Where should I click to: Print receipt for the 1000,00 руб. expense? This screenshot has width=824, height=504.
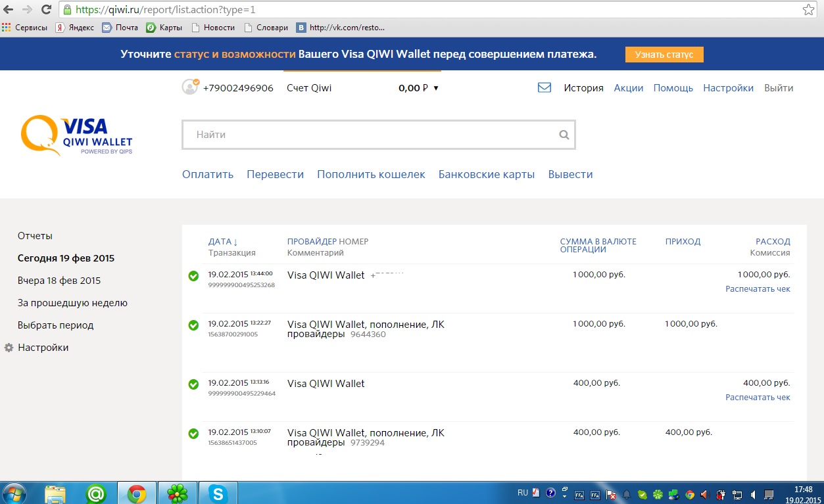(x=758, y=288)
